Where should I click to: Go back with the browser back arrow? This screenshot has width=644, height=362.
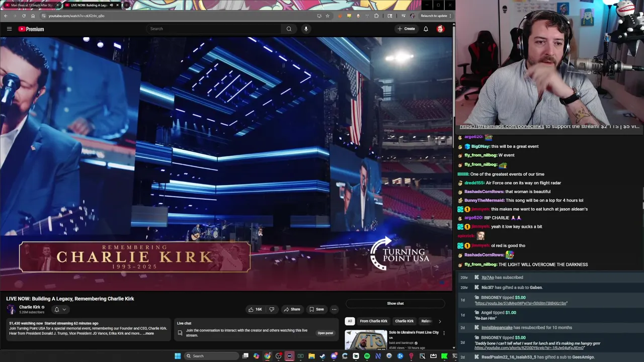(x=6, y=16)
